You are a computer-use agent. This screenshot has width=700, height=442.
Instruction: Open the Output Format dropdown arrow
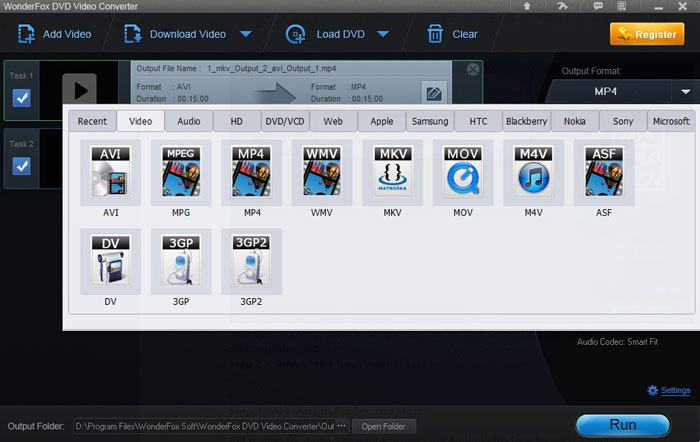pos(686,92)
